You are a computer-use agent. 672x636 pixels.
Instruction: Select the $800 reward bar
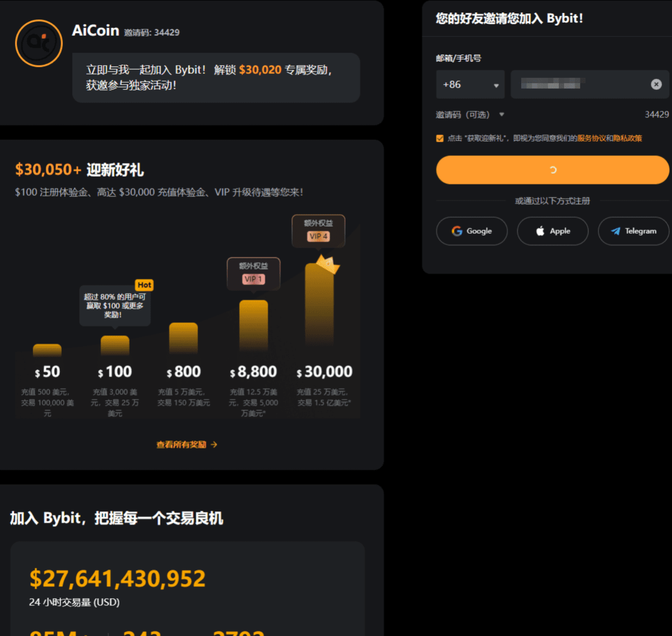click(x=183, y=339)
